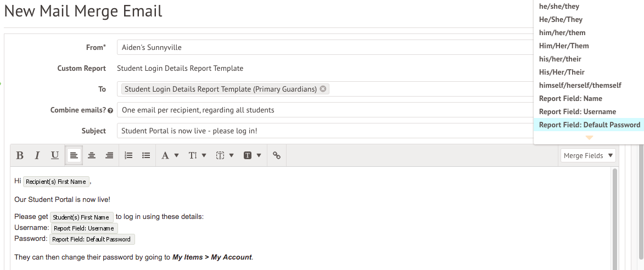Screen dimensions: 644x270
Task: Remove the Student Login Details recipient tag
Action: click(x=323, y=89)
